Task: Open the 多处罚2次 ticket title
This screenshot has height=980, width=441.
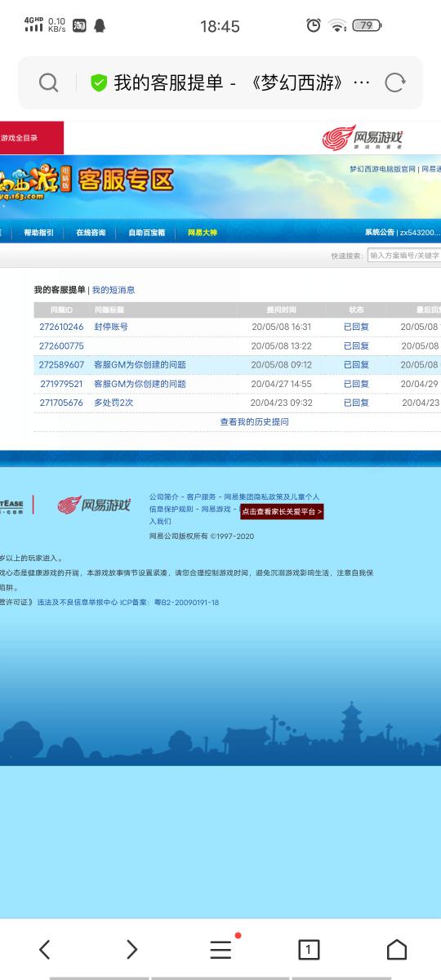Action: (114, 403)
